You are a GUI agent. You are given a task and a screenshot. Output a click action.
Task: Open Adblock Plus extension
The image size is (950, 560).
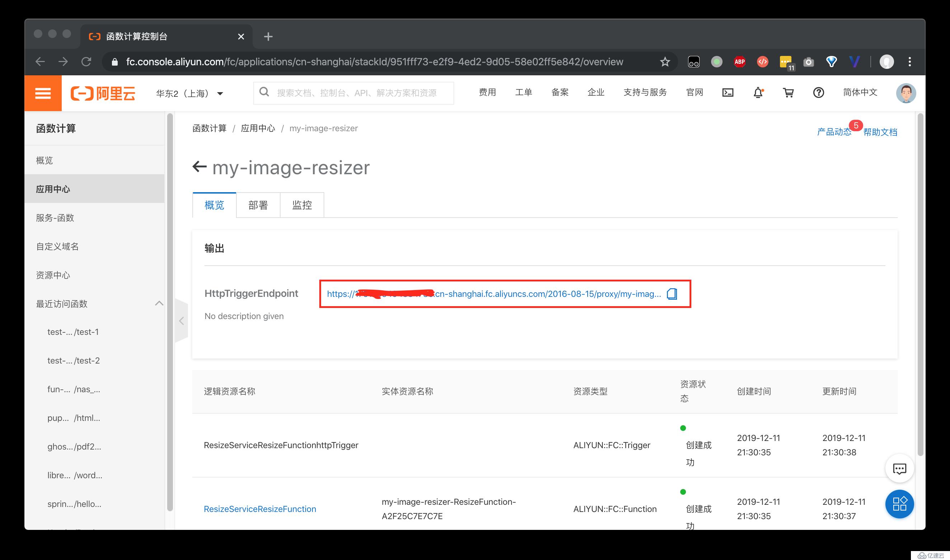739,62
